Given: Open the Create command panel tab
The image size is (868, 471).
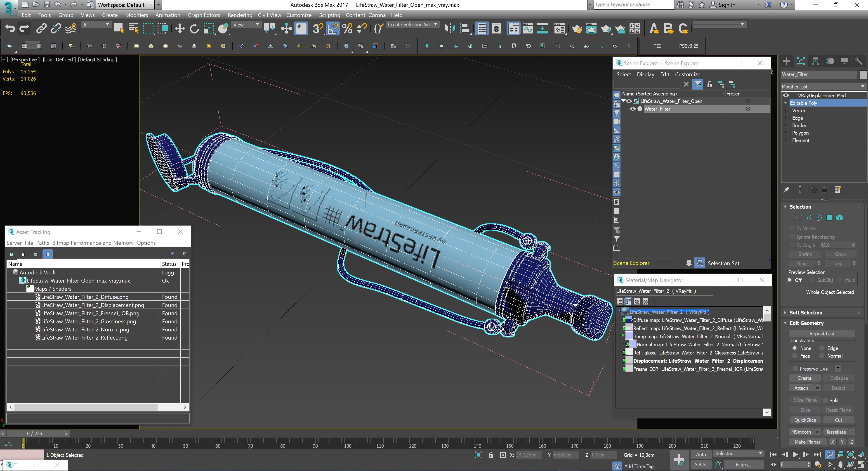Looking at the screenshot, I should click(786, 61).
